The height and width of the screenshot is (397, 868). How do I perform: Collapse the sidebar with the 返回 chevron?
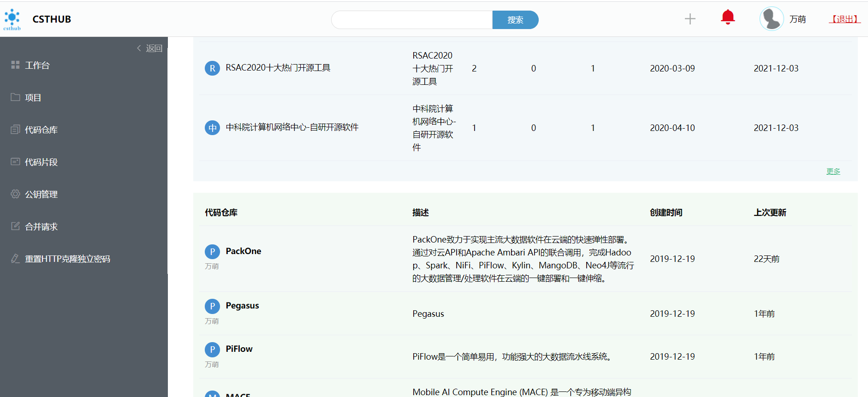[149, 48]
